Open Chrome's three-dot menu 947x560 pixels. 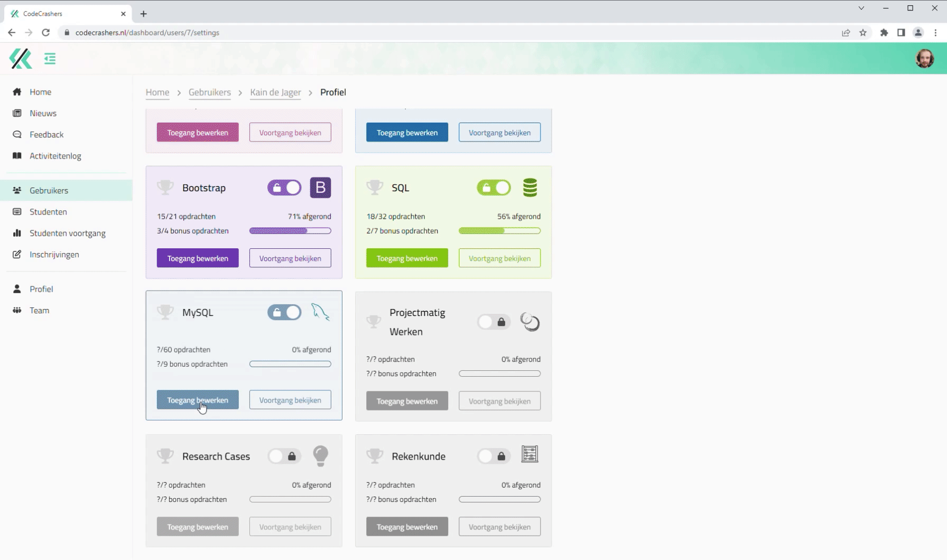936,33
